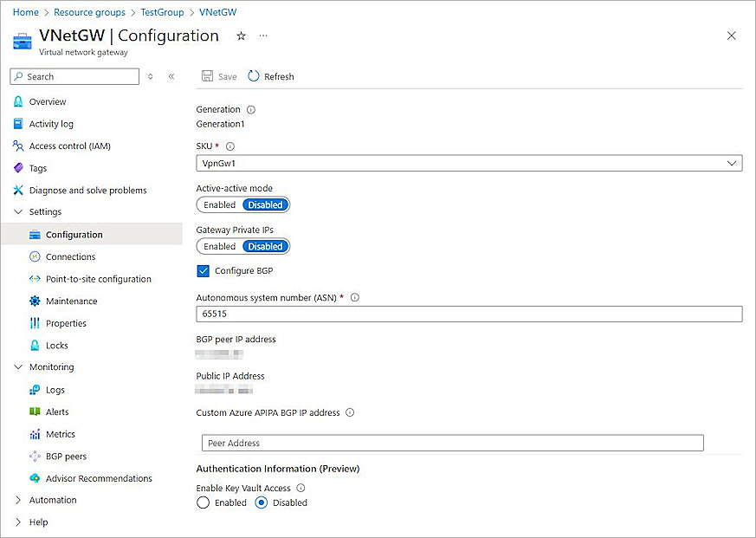Screen dimensions: 756x538
Task: Switch to the Properties settings page
Action: [x=68, y=322]
